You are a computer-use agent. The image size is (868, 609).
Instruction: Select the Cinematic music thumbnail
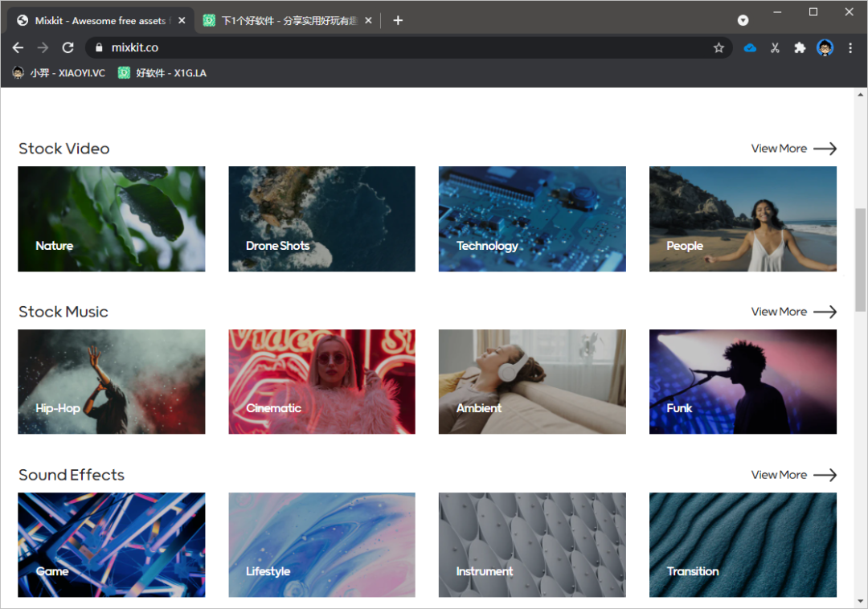[x=321, y=382]
